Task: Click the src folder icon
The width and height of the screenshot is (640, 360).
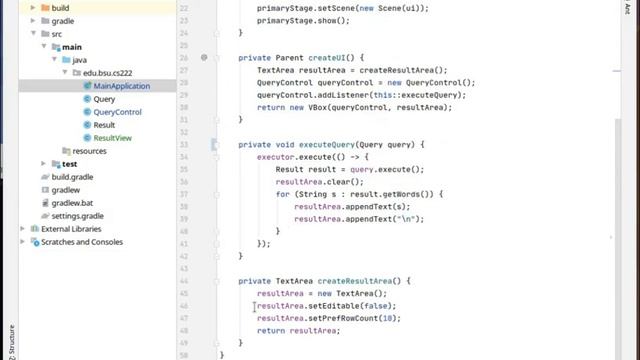Action: tap(45, 33)
